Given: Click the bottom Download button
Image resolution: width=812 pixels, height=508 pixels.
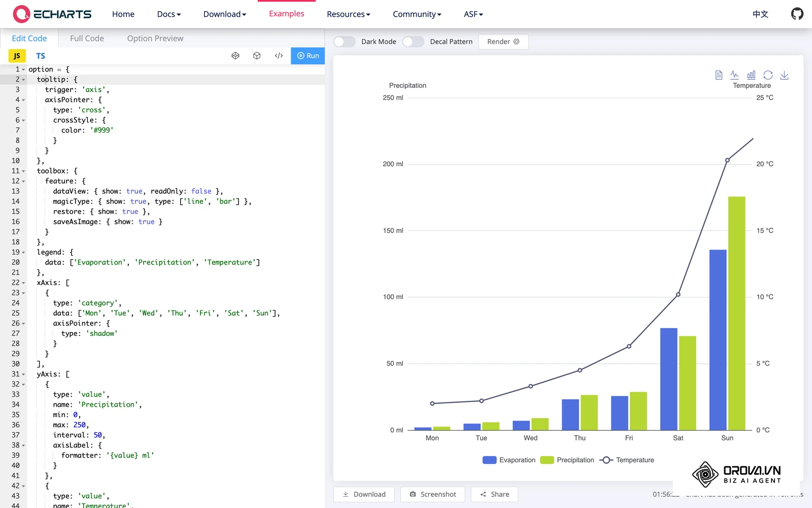Looking at the screenshot, I should pyautogui.click(x=364, y=494).
